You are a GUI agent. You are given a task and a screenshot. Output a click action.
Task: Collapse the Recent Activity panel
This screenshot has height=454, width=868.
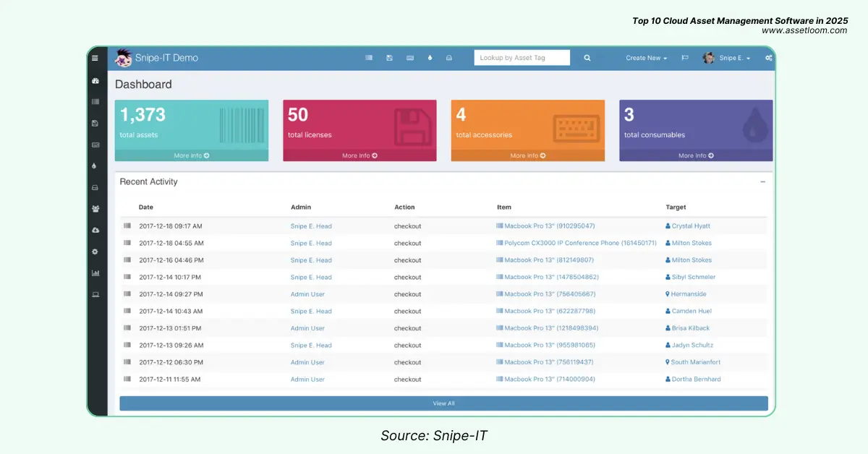tap(762, 182)
